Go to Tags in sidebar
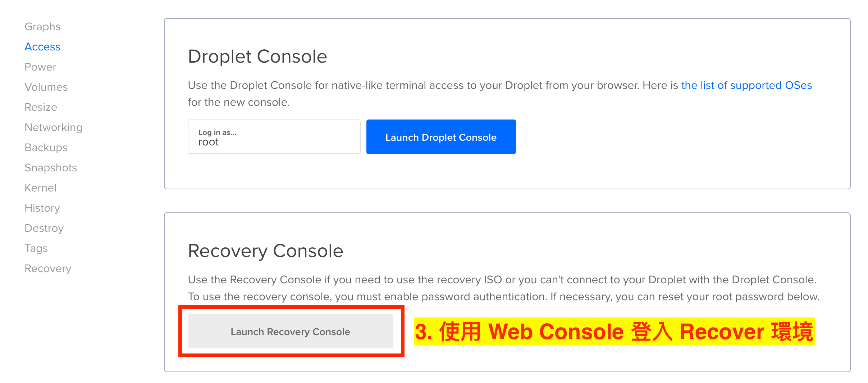 [x=36, y=248]
